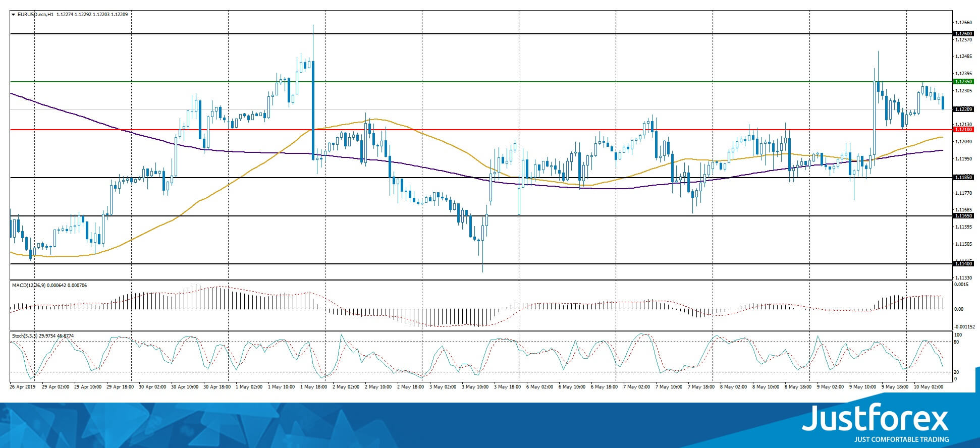Select the 1.11650 level price tag

[x=963, y=216]
